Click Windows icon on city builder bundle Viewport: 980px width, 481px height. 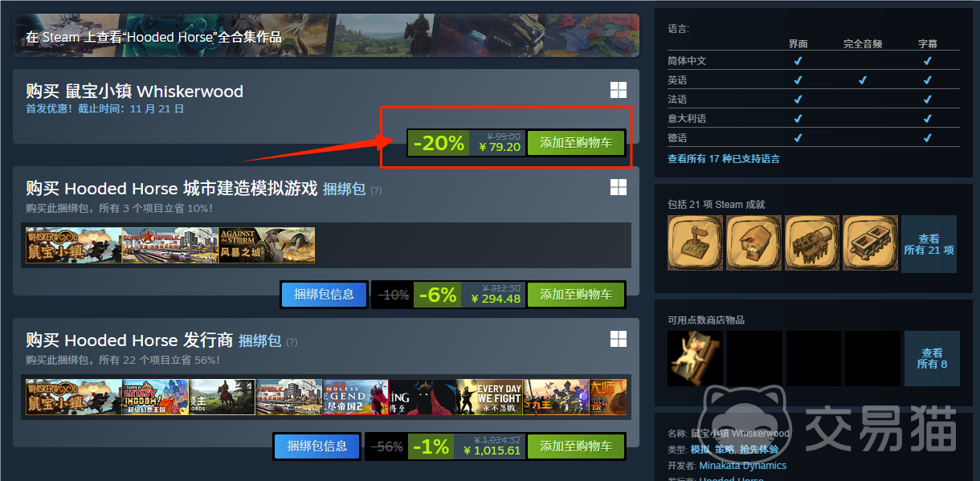pyautogui.click(x=618, y=187)
